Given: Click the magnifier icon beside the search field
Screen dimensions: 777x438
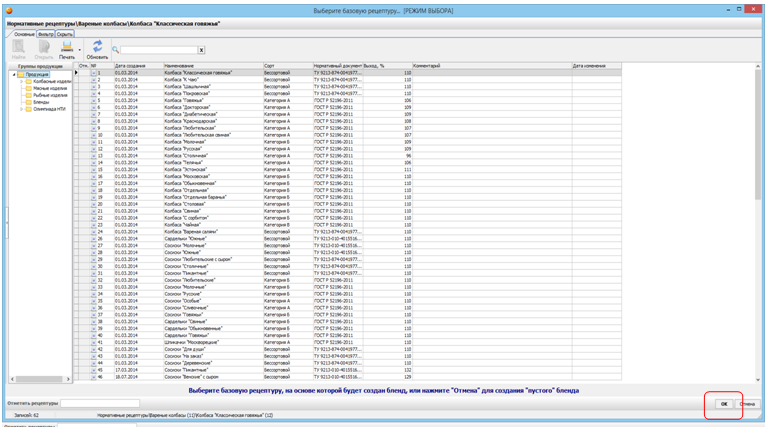Looking at the screenshot, I should pos(116,49).
